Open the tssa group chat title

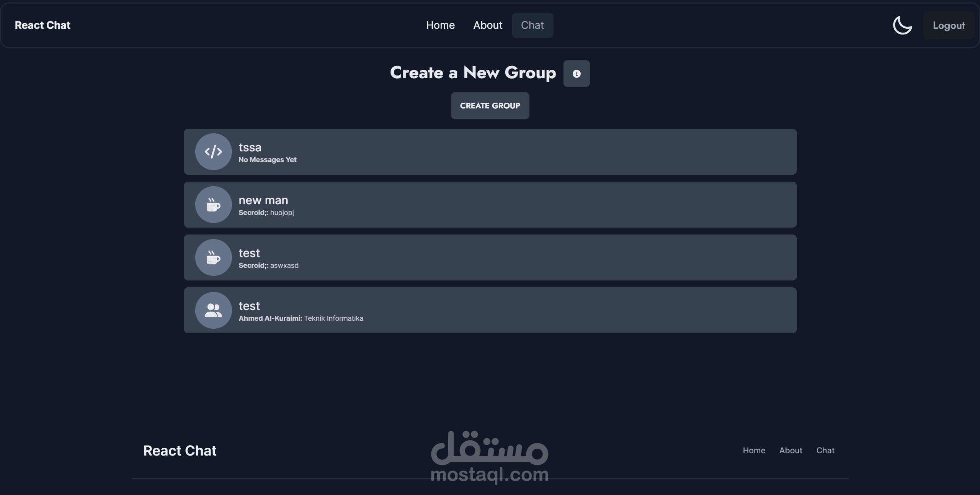tap(250, 147)
